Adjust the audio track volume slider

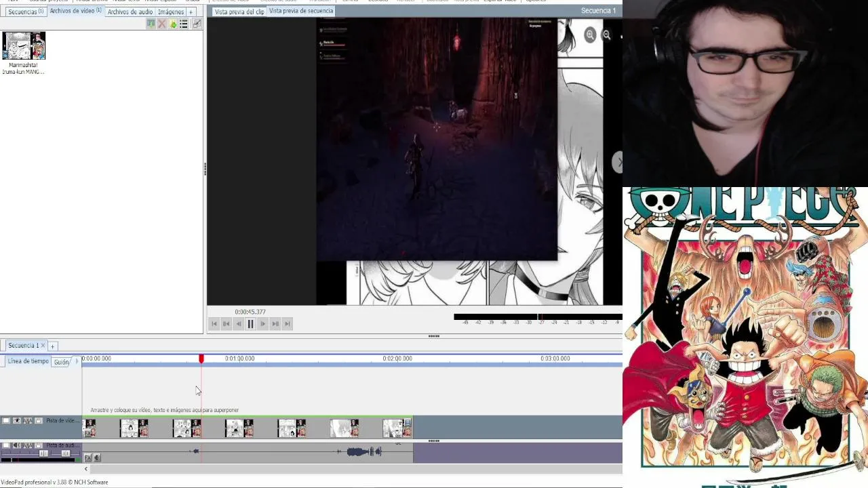click(x=43, y=453)
